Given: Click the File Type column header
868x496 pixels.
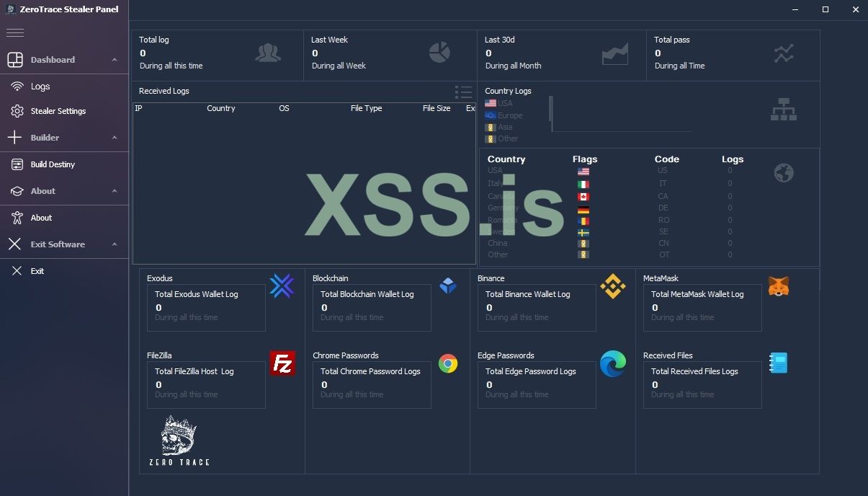Looking at the screenshot, I should click(x=366, y=108).
